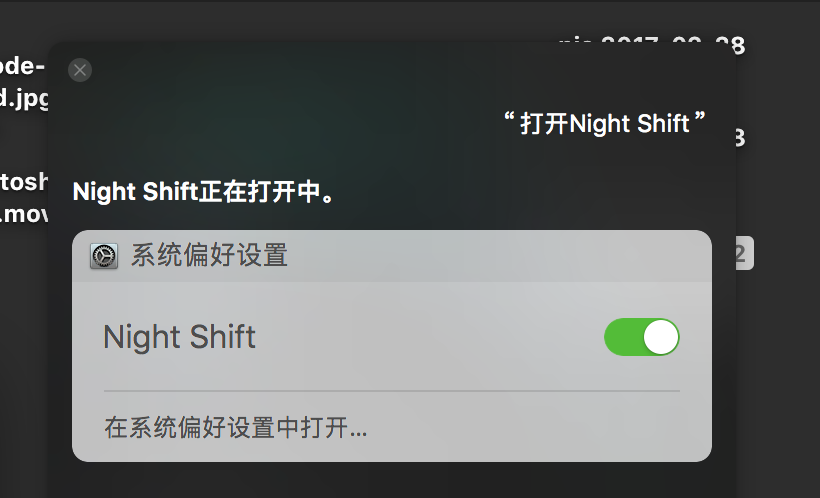Click the separator line under Night Shift row
This screenshot has width=820, height=498.
(391, 390)
